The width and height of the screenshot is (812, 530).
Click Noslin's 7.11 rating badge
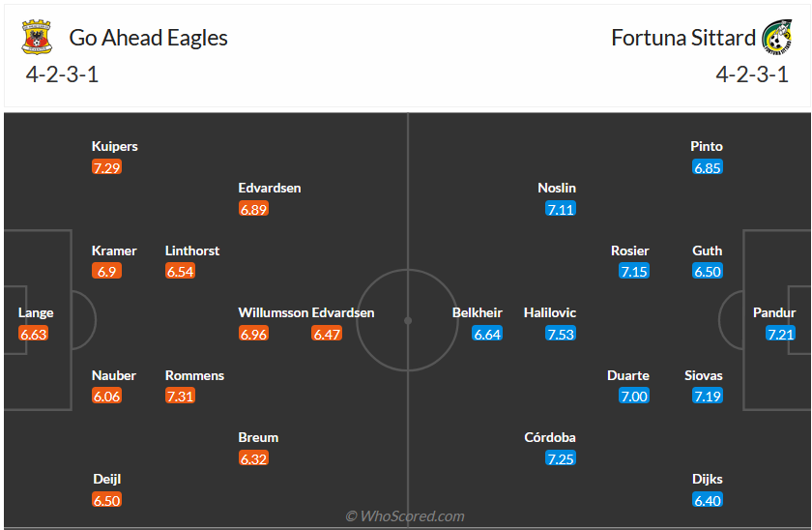pyautogui.click(x=561, y=209)
